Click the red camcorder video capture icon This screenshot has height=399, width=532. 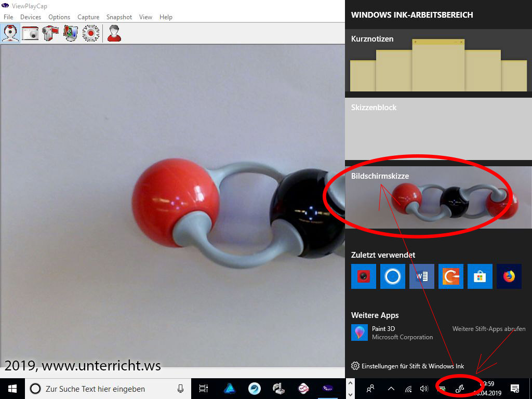[x=50, y=33]
